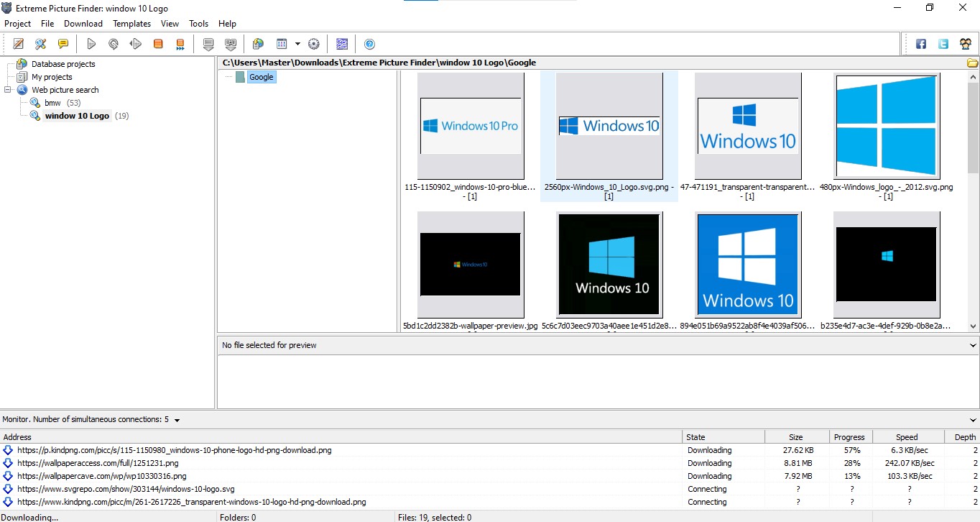Click the purple options panel icon
The image size is (980, 522).
click(x=342, y=44)
